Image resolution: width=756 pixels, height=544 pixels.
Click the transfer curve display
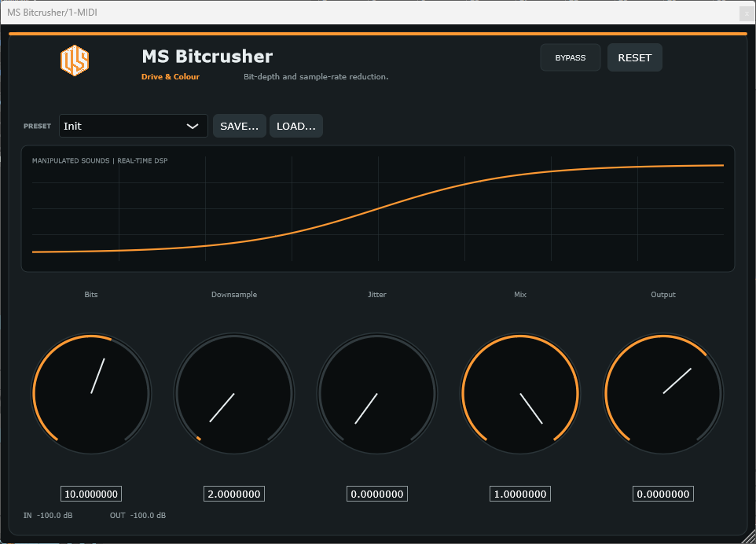[x=378, y=208]
